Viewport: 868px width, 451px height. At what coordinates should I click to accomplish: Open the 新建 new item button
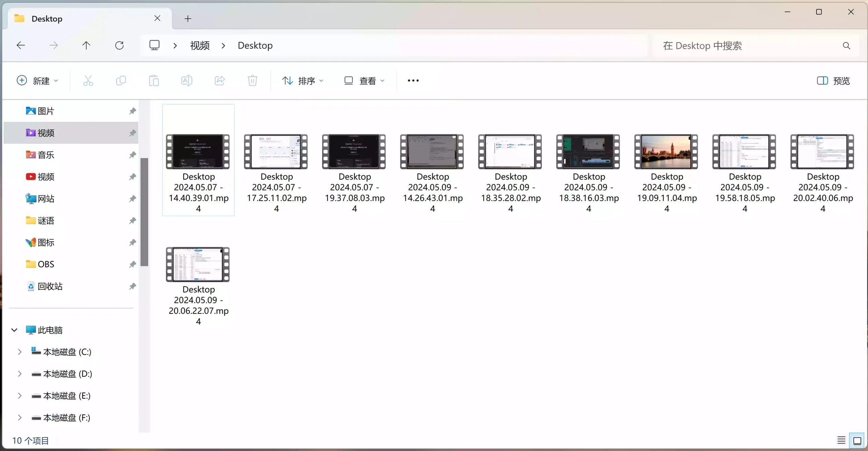point(37,81)
